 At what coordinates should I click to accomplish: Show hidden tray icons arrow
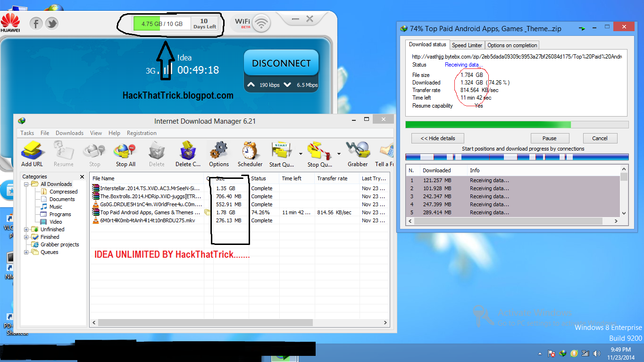click(540, 353)
